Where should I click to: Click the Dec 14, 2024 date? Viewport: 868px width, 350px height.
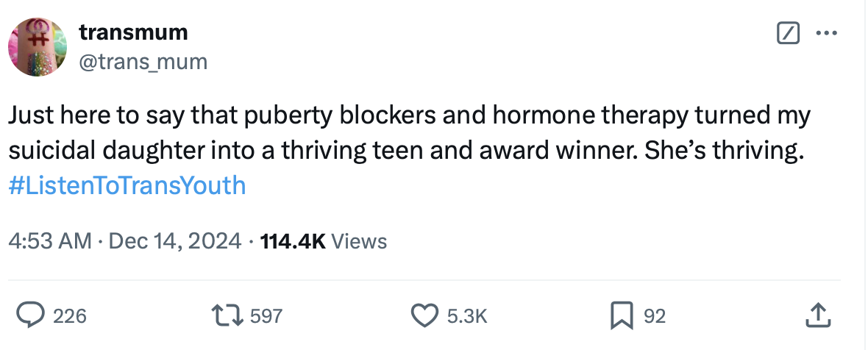[x=174, y=240]
